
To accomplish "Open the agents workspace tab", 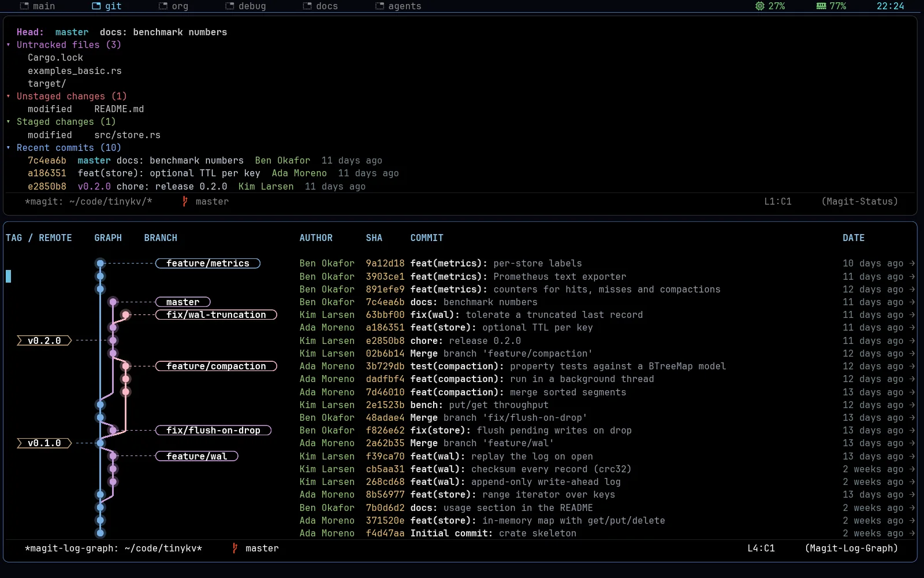I will click(x=398, y=6).
